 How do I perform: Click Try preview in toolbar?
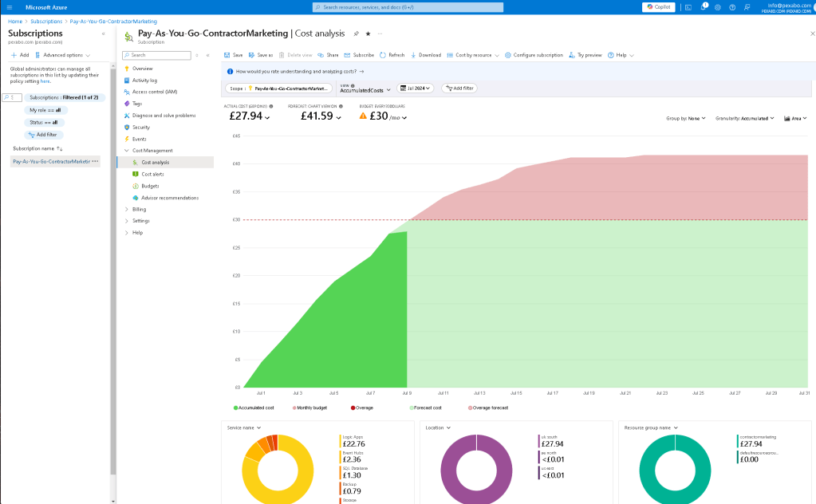pyautogui.click(x=585, y=55)
